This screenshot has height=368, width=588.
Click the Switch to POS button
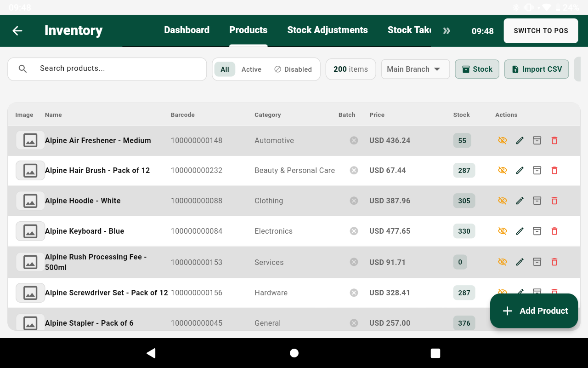tap(541, 31)
